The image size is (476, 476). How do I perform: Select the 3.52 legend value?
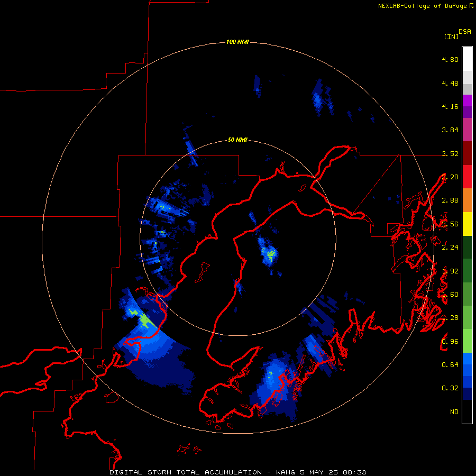pyautogui.click(x=450, y=153)
